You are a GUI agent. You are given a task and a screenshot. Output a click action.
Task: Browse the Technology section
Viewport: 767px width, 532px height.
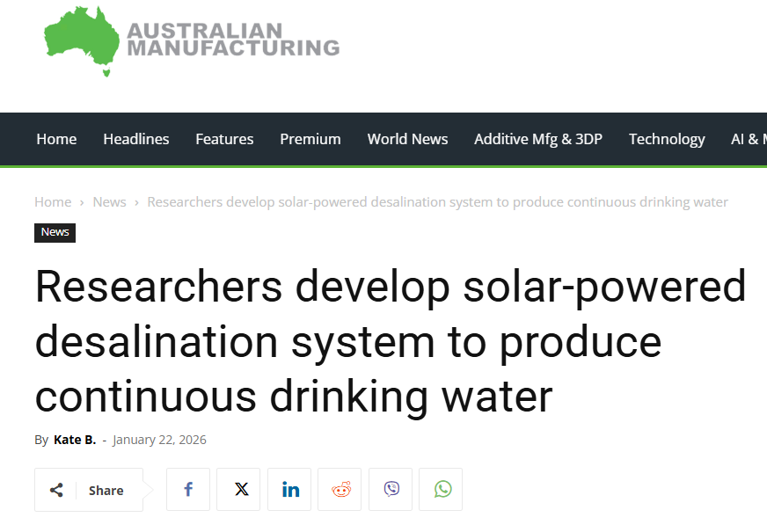pos(667,139)
